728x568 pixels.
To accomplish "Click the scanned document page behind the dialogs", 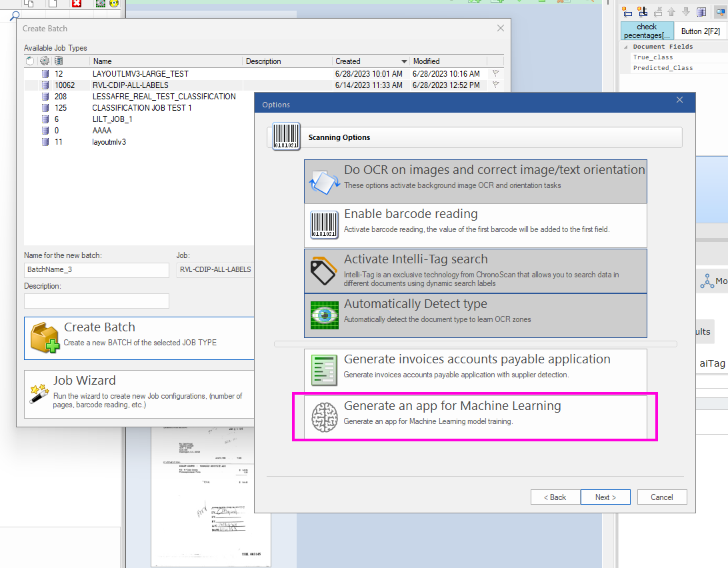I will pyautogui.click(x=211, y=497).
